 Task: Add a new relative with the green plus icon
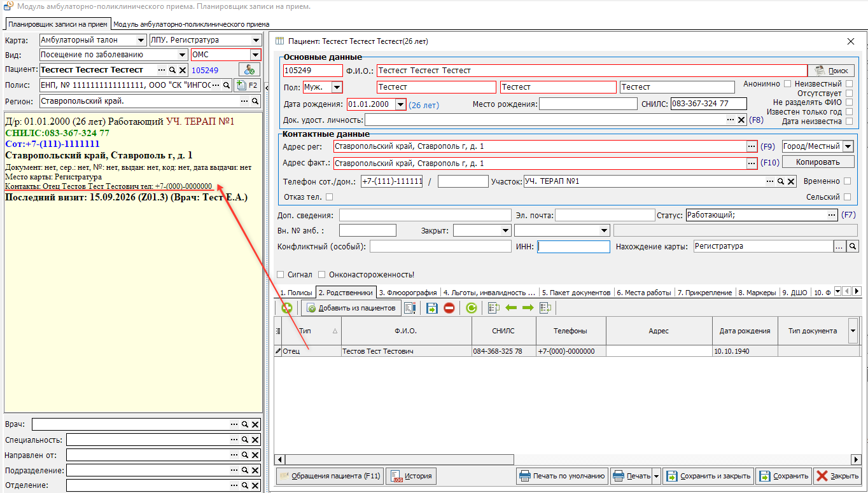tap(287, 308)
